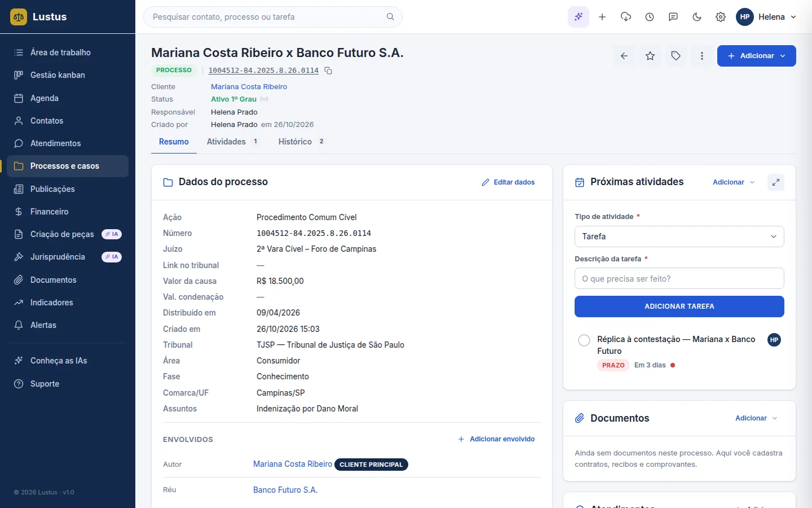Open the Helena user menu
812x508 pixels.
click(x=766, y=17)
